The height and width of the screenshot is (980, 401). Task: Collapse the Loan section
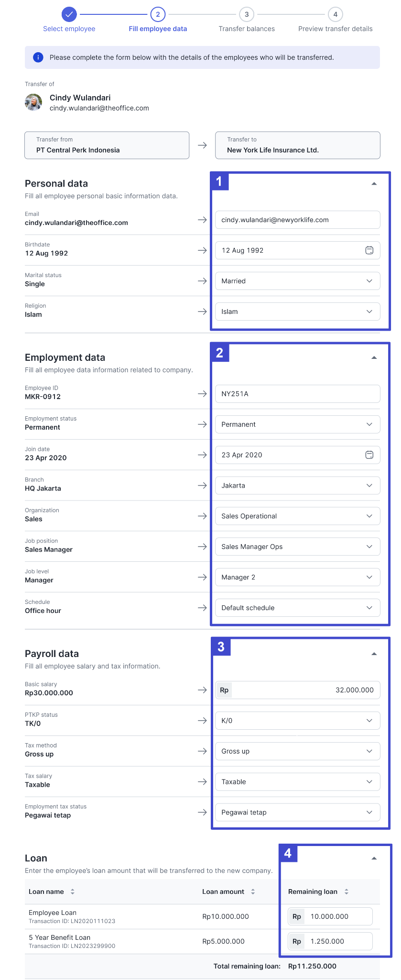tap(374, 858)
